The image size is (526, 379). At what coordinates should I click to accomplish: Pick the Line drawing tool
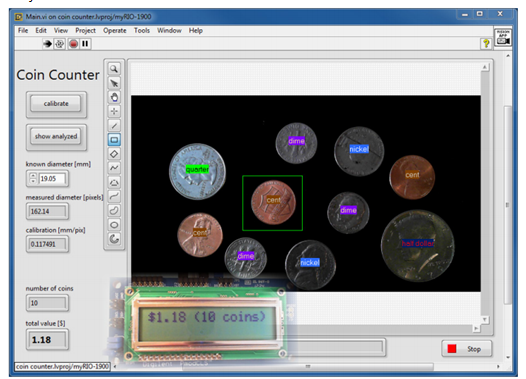point(114,125)
